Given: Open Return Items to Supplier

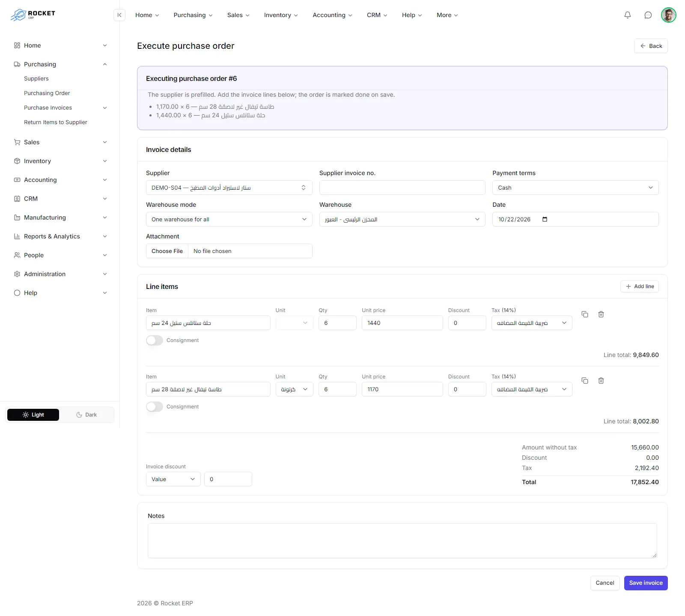Looking at the screenshot, I should point(56,122).
